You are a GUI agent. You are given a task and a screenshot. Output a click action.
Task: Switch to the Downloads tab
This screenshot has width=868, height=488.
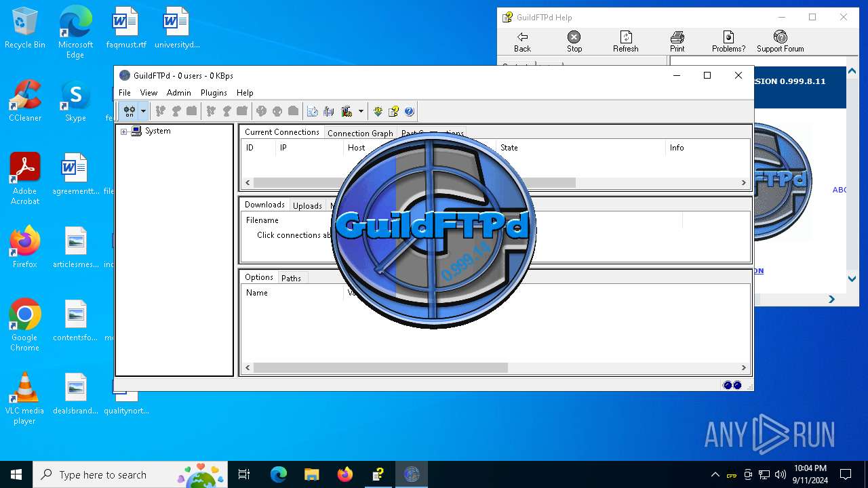tap(264, 205)
